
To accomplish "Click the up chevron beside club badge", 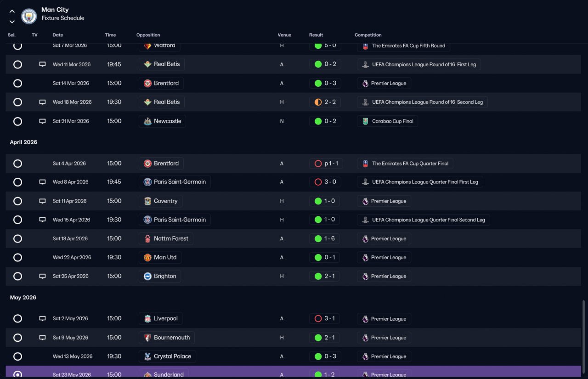I will click(x=12, y=11).
